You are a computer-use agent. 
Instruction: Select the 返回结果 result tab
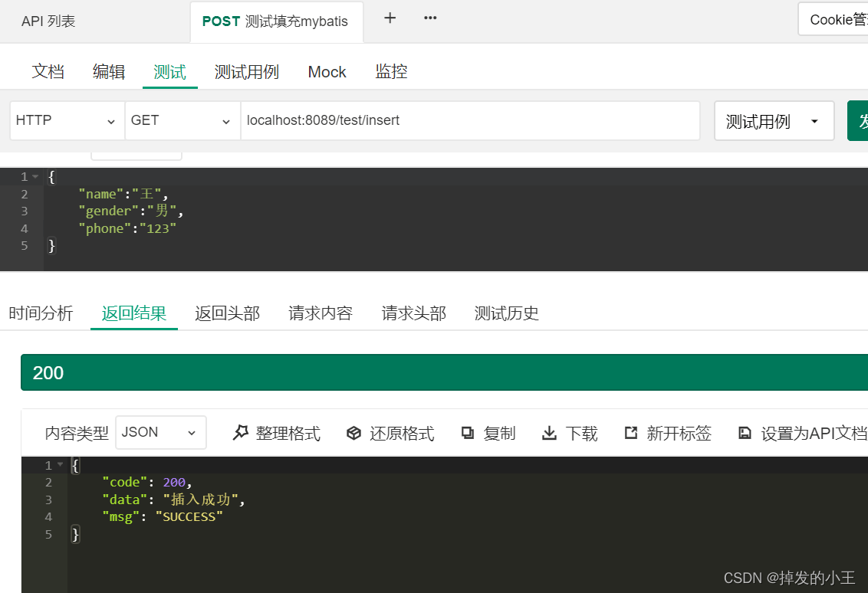pyautogui.click(x=134, y=313)
